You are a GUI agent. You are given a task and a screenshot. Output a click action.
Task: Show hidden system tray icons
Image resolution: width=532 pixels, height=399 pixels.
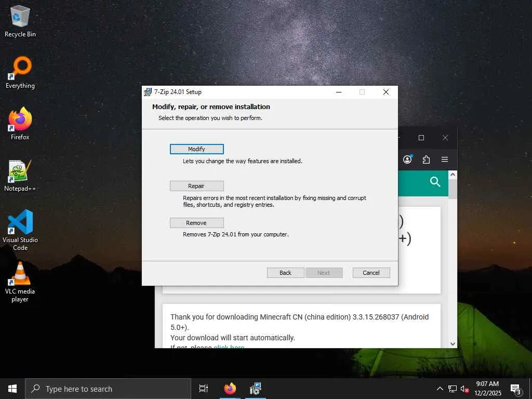click(x=440, y=389)
